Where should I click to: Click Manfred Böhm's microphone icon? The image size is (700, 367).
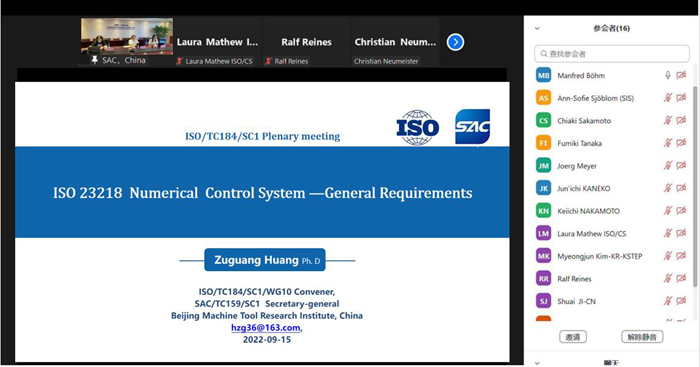tap(668, 75)
